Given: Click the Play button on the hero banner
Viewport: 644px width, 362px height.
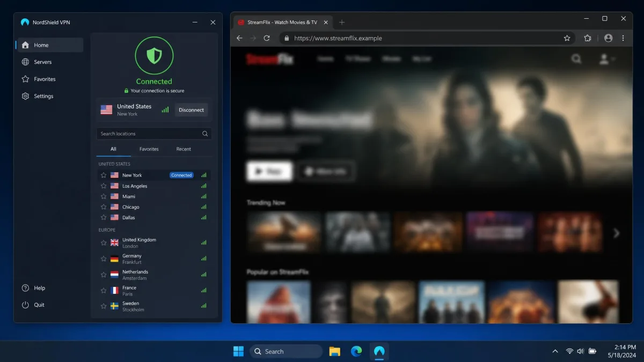Looking at the screenshot, I should pos(269,171).
